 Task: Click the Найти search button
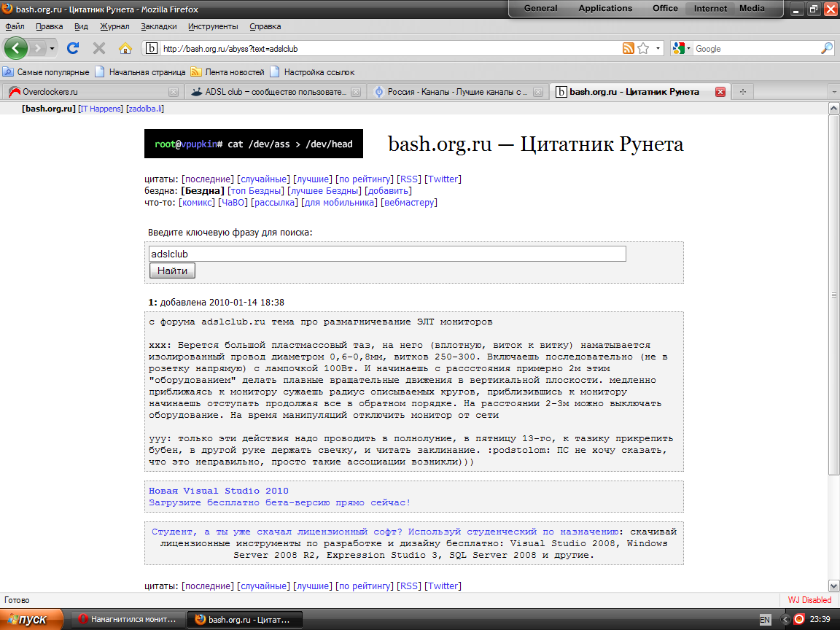[x=172, y=271]
